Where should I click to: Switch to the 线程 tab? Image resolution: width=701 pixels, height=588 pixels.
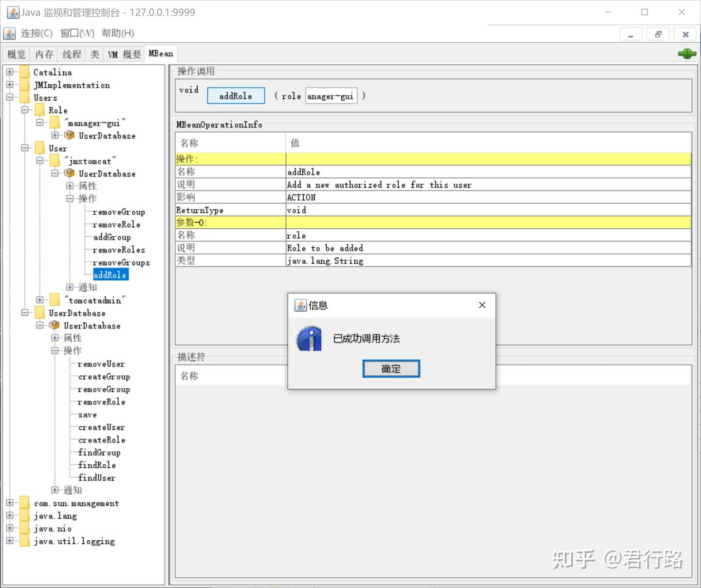click(x=71, y=54)
